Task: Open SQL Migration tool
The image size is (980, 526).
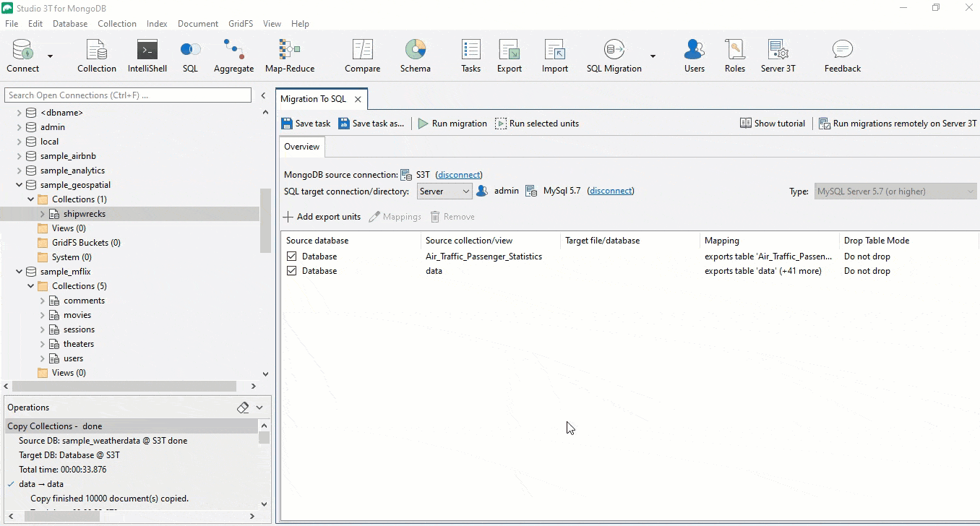Action: point(614,56)
